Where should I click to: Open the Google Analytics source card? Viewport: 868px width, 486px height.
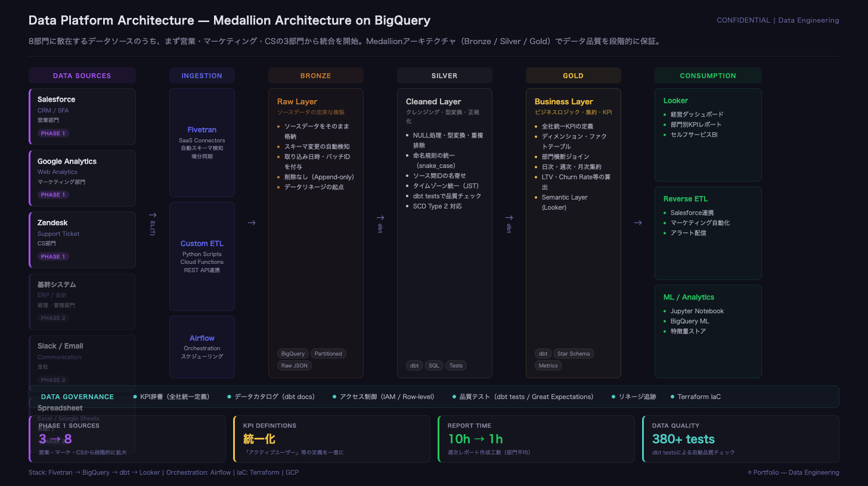82,177
